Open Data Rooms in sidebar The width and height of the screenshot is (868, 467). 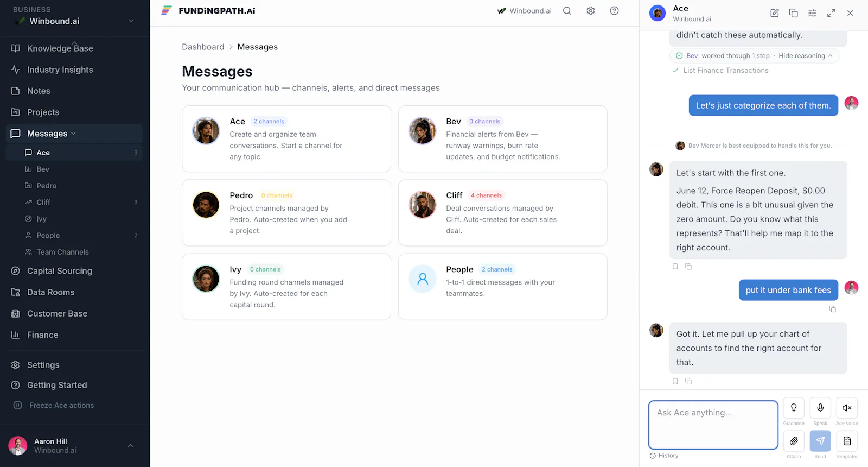75,292
